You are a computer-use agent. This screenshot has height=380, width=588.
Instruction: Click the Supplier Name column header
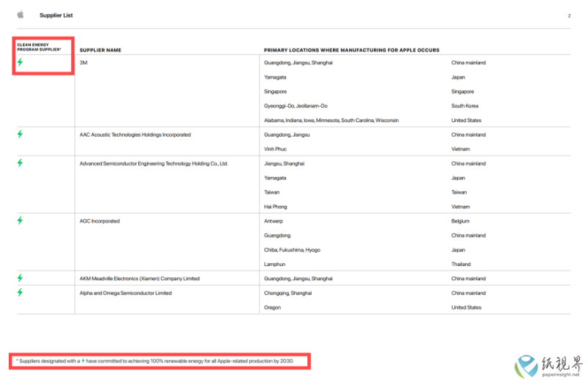tap(100, 50)
